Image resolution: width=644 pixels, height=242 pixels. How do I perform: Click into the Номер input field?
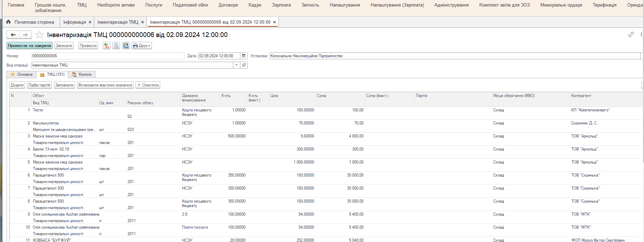pyautogui.click(x=107, y=56)
